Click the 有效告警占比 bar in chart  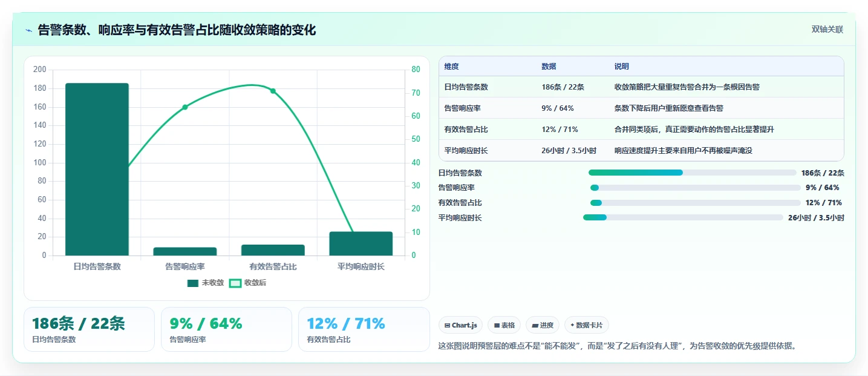coord(273,250)
